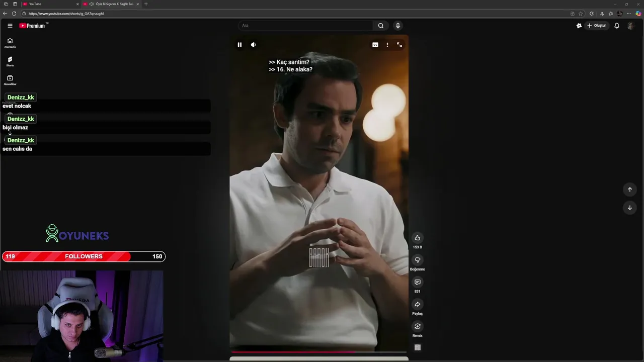
Task: Add this page to favorites star
Action: [581, 14]
